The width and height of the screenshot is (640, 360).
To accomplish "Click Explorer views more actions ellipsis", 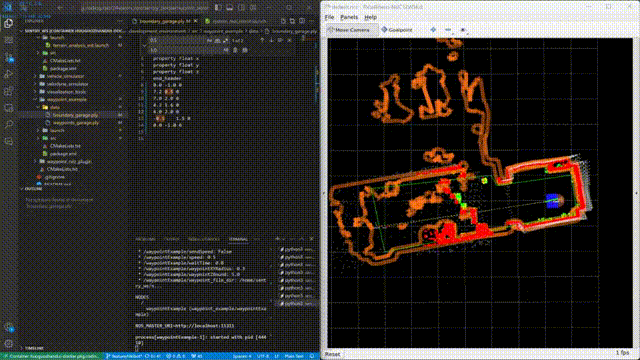I will point(120,21).
